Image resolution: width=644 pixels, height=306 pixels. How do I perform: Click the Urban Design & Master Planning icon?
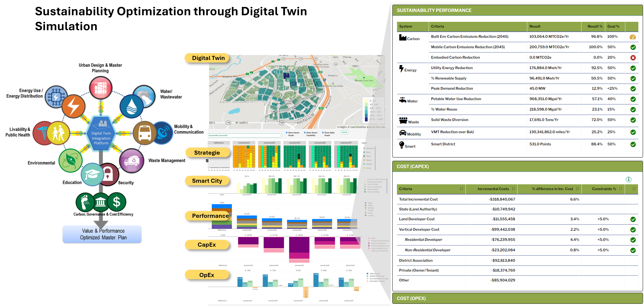(101, 88)
